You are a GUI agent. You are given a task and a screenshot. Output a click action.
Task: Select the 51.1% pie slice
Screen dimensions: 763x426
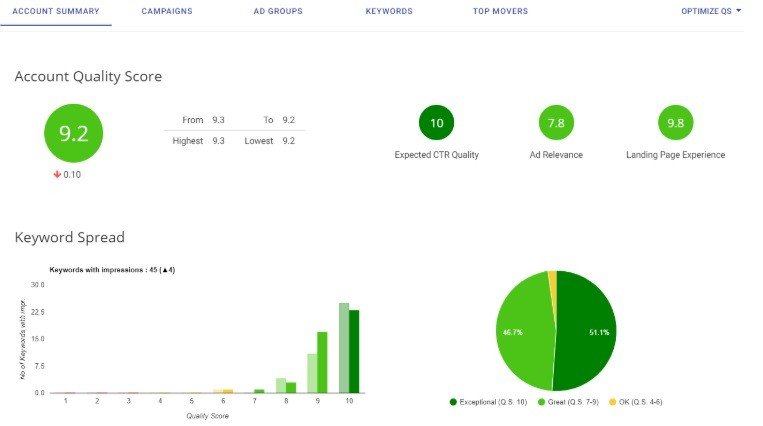586,332
